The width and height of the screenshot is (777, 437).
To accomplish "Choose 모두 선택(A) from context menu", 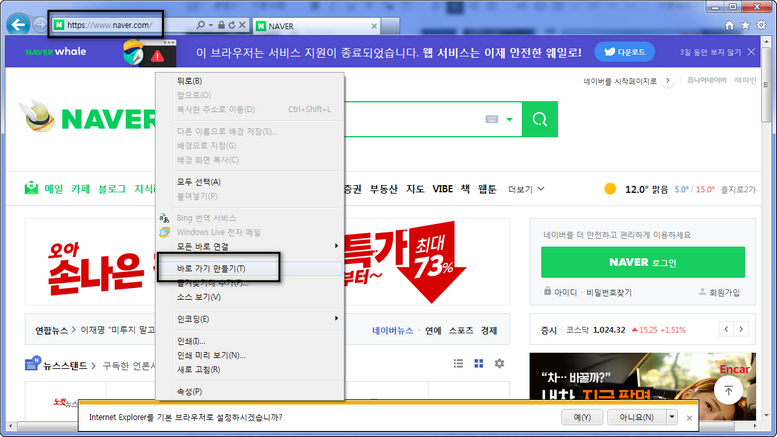I will (250, 182).
